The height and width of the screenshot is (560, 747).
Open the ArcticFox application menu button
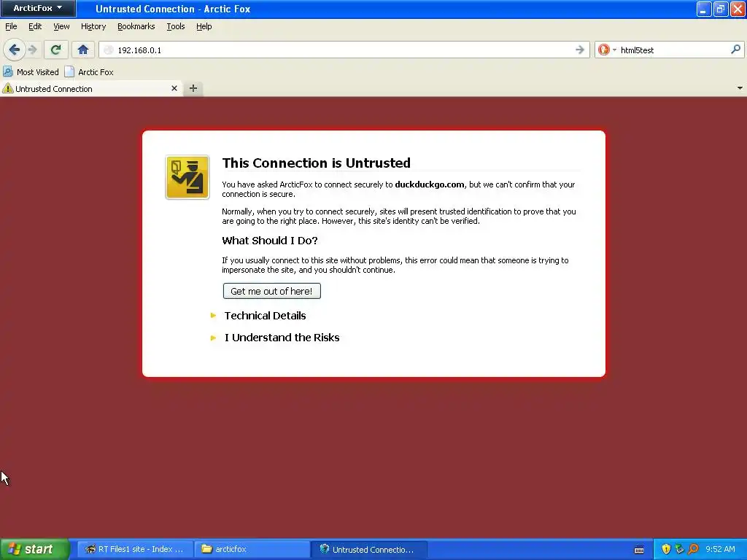(38, 8)
